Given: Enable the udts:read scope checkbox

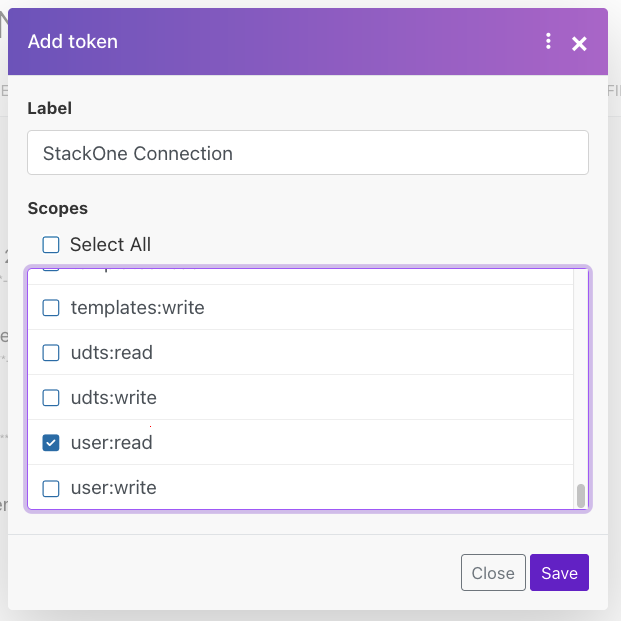Looking at the screenshot, I should 51,352.
